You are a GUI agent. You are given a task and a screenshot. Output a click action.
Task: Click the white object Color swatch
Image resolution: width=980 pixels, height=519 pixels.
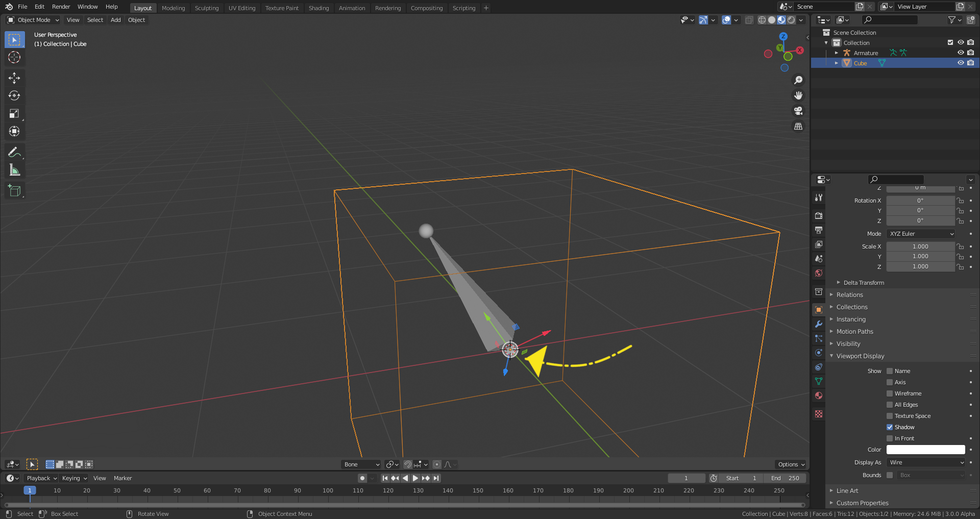(926, 450)
